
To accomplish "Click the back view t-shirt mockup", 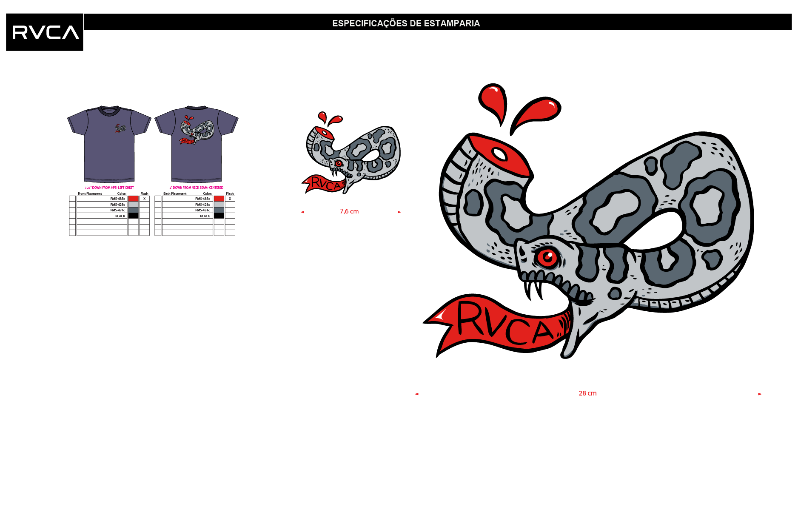I will (197, 144).
